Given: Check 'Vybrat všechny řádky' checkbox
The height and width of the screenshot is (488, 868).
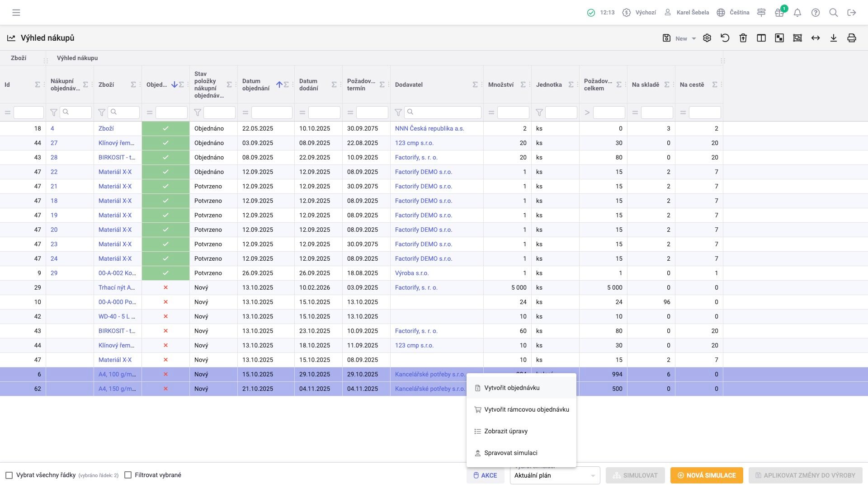Looking at the screenshot, I should click(9, 475).
